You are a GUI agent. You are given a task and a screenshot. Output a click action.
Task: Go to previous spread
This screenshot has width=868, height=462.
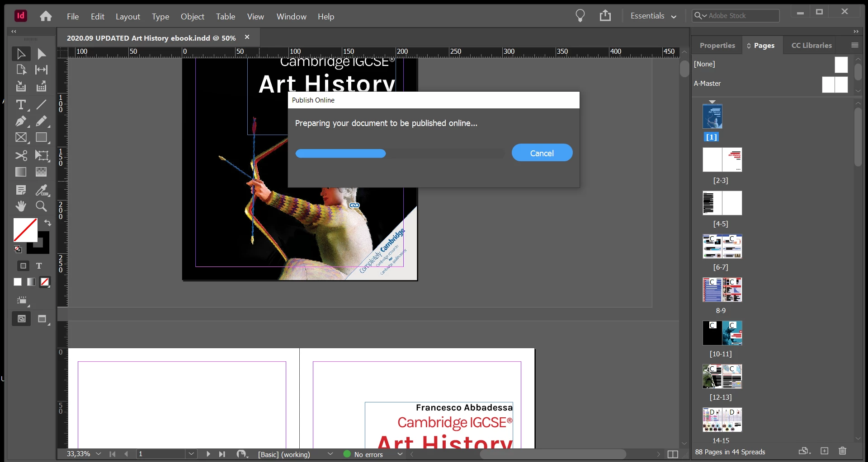pyautogui.click(x=126, y=454)
